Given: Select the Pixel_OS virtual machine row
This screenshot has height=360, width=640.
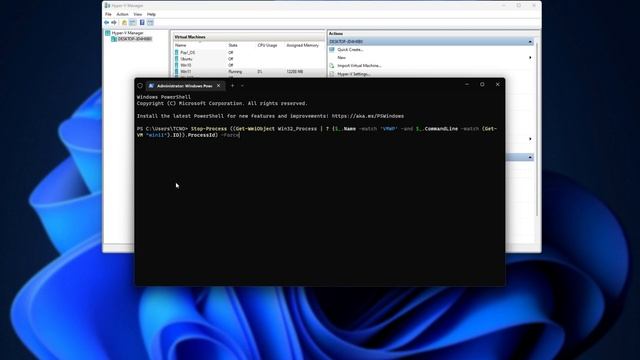Looking at the screenshot, I should (249, 53).
